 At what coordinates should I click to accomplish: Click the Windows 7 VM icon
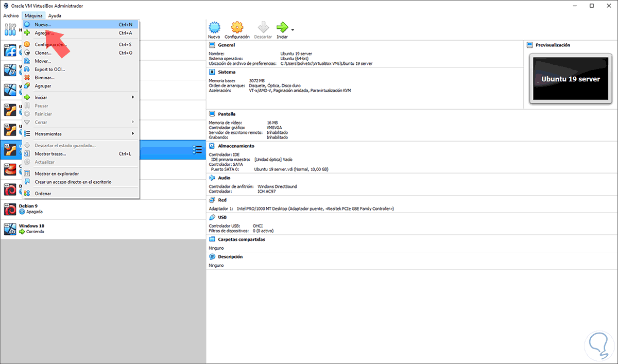click(x=10, y=70)
